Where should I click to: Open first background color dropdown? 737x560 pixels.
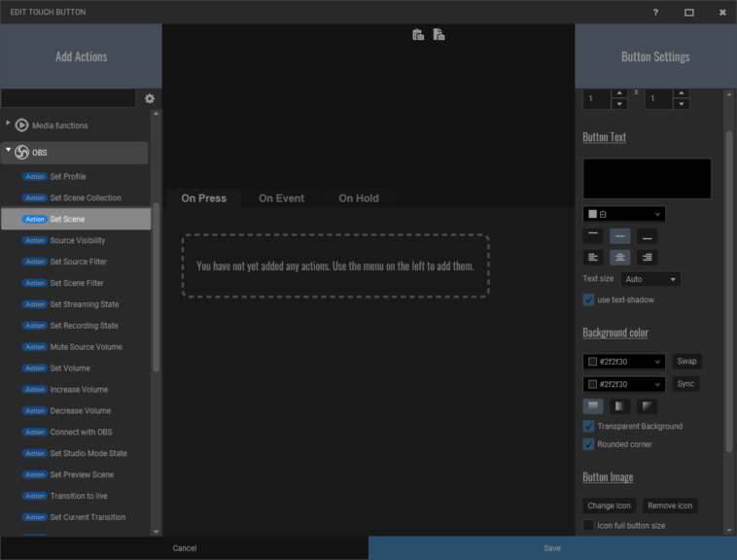(624, 362)
